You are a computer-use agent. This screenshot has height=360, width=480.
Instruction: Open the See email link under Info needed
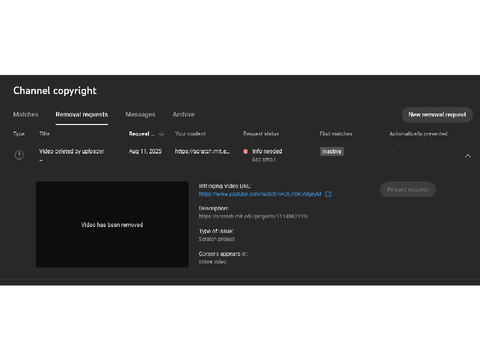point(263,160)
